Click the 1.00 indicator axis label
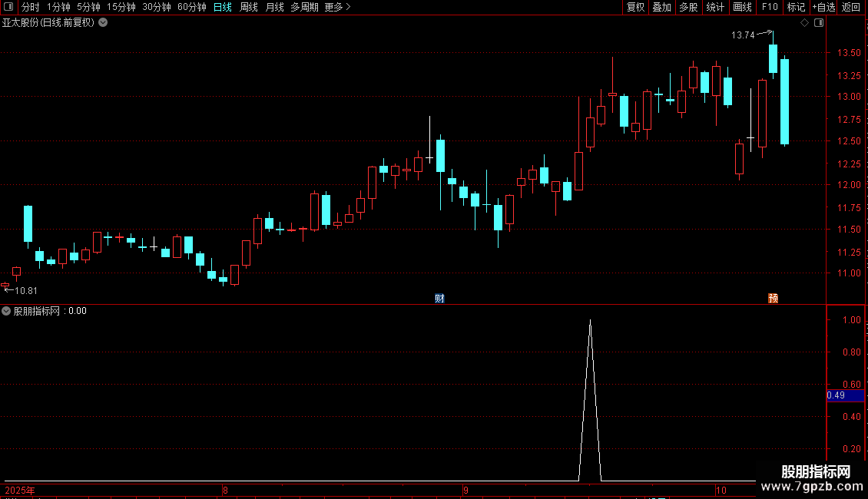The height and width of the screenshot is (499, 868). click(851, 320)
